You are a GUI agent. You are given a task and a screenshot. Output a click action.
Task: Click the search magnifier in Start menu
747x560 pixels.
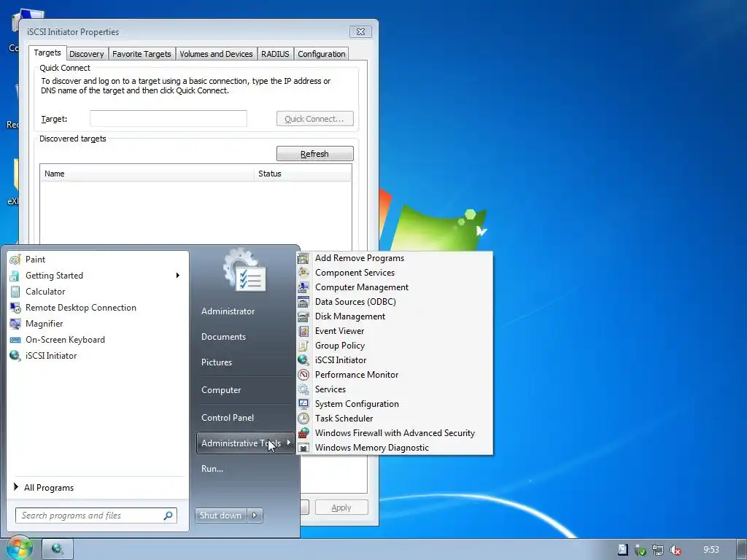pos(169,516)
